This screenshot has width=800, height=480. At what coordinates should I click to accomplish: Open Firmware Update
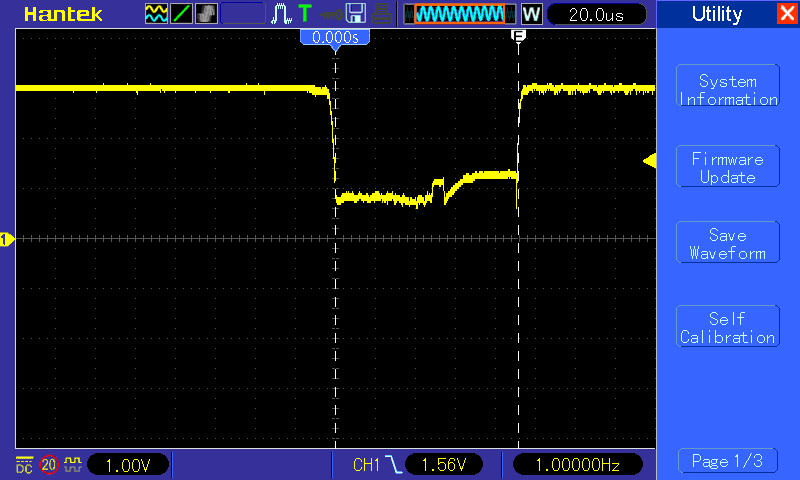tap(728, 166)
